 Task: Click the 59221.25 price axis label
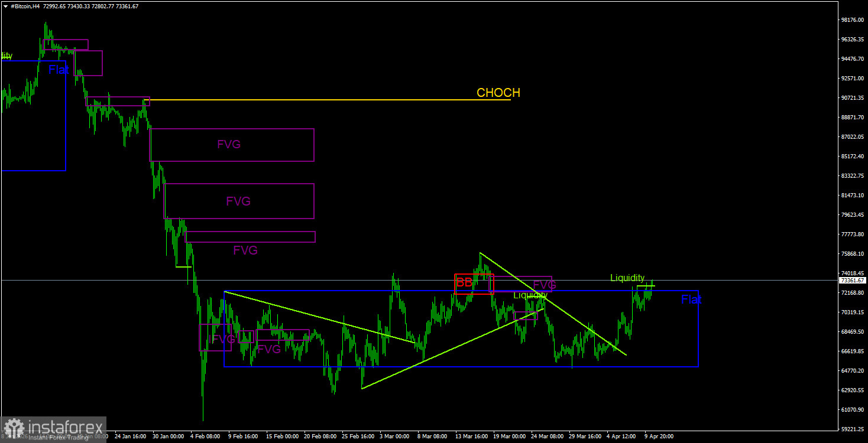[x=853, y=429]
